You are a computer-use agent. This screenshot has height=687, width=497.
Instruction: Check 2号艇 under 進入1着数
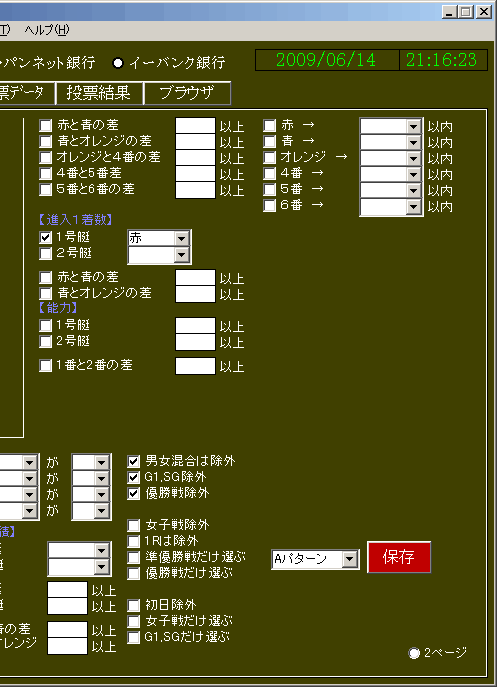pyautogui.click(x=46, y=254)
